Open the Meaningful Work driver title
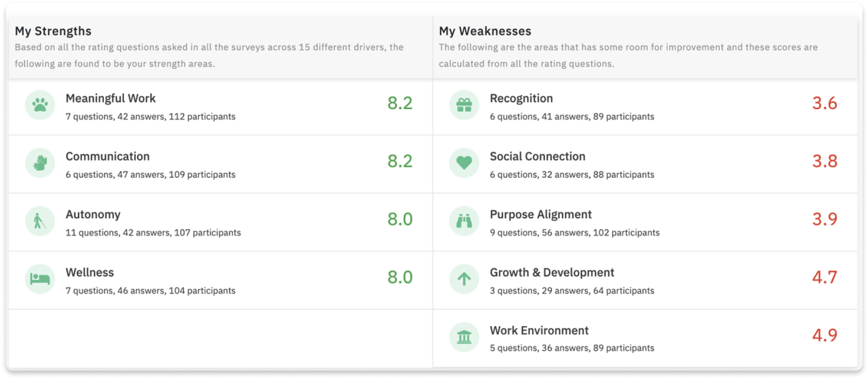 110,98
